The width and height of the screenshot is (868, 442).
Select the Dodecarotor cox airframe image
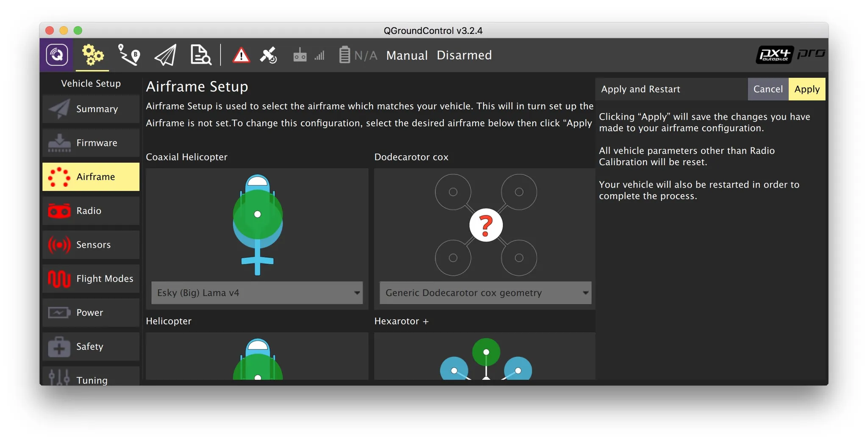tap(485, 224)
